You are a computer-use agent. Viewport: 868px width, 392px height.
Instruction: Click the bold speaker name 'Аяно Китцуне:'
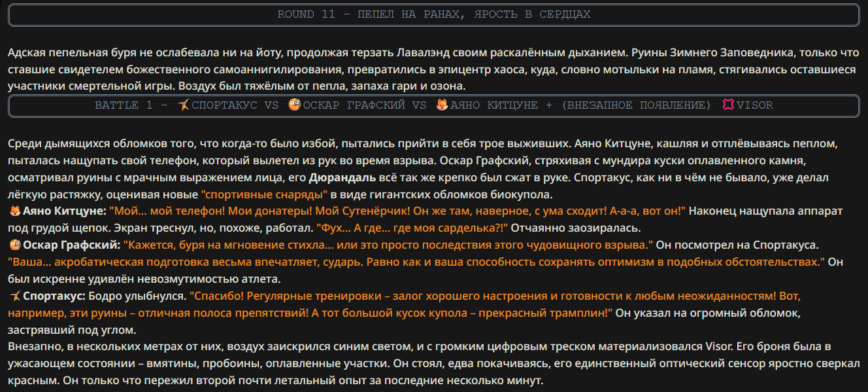coord(64,211)
